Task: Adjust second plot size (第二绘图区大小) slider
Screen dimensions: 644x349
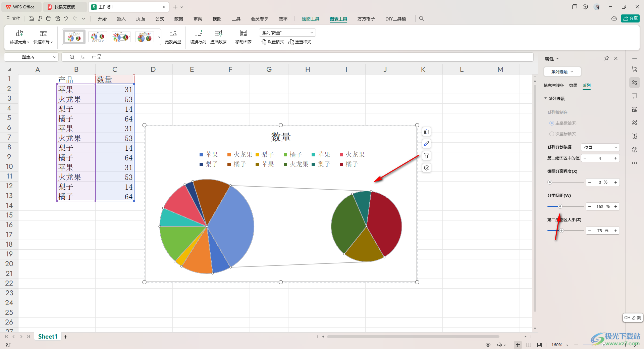Action: (x=561, y=231)
